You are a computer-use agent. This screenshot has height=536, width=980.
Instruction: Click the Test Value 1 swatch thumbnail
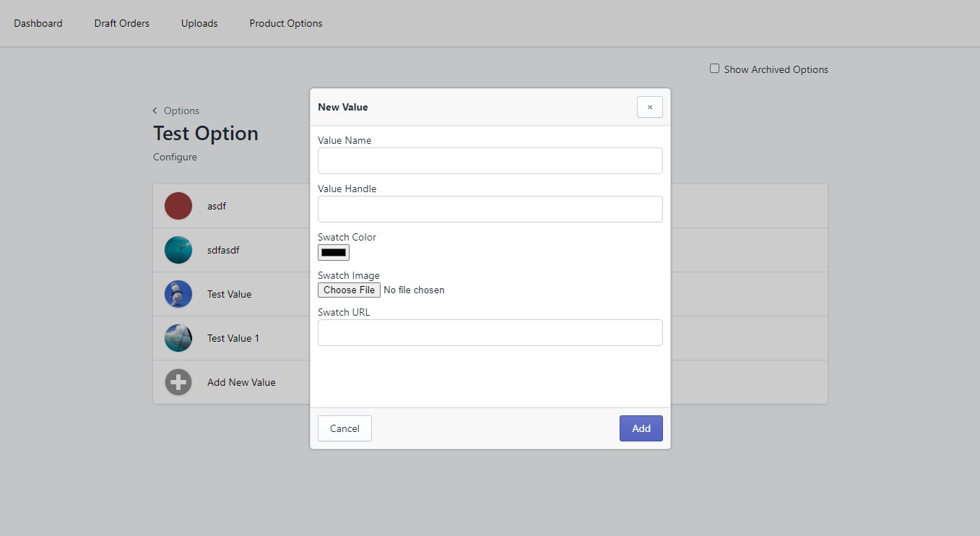178,338
